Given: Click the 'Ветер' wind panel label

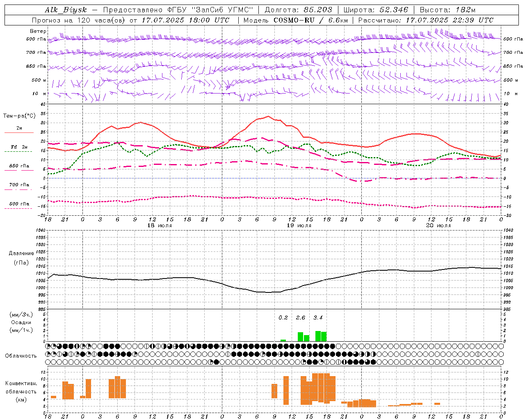Looking at the screenshot, I should [38, 31].
